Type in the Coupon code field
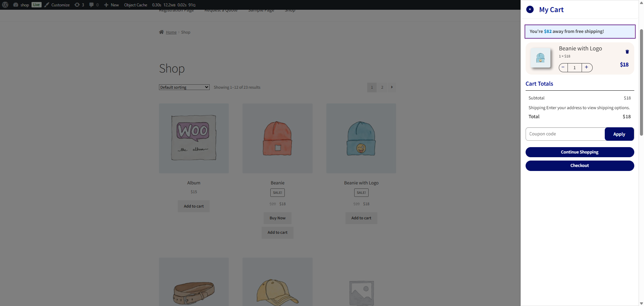The height and width of the screenshot is (306, 644). tap(565, 134)
